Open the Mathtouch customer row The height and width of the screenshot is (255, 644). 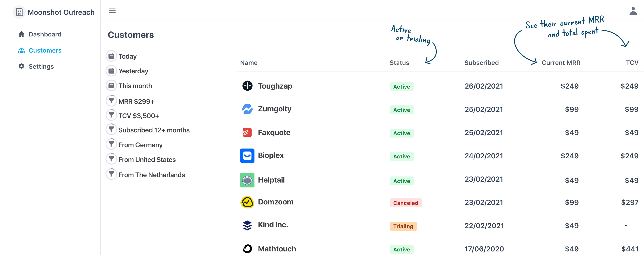[277, 249]
